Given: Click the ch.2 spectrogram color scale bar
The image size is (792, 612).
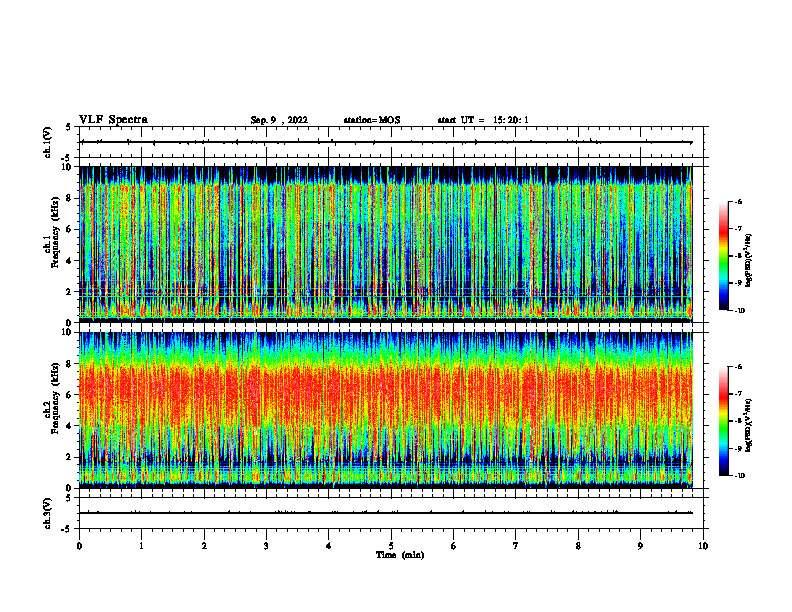Looking at the screenshot, I should (x=723, y=421).
